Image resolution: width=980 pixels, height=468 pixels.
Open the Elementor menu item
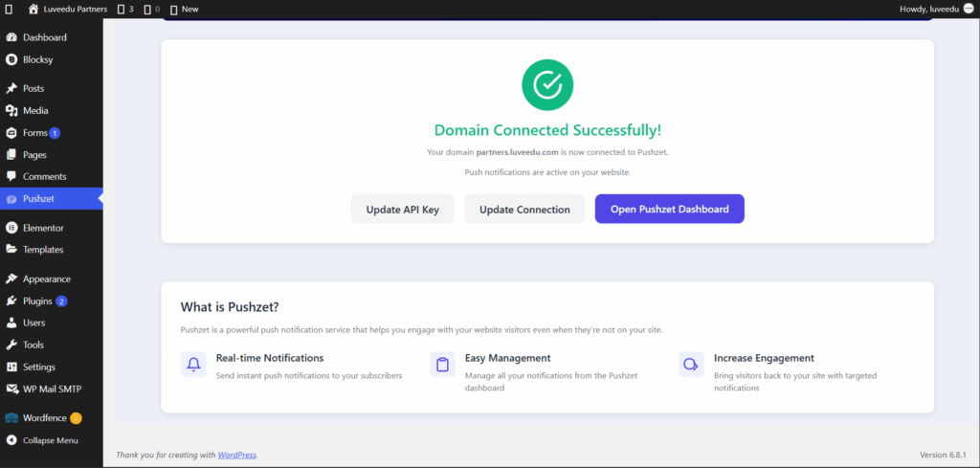click(x=52, y=228)
